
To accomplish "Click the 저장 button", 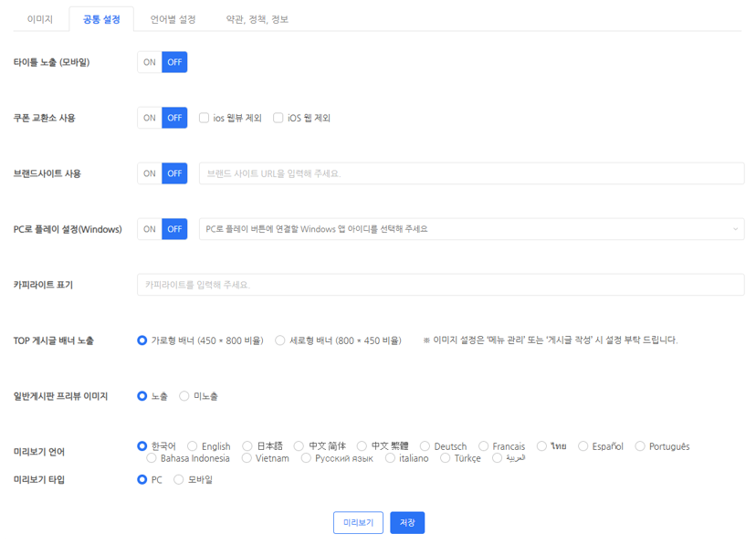I will [x=407, y=522].
